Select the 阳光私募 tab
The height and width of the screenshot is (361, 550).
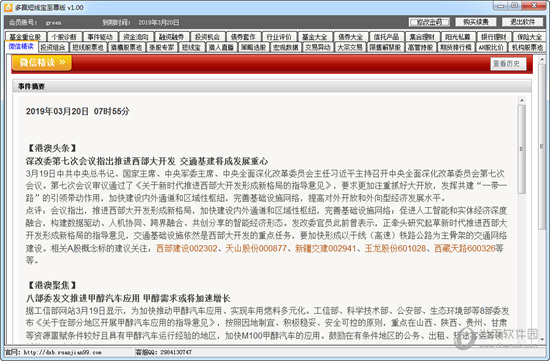[x=458, y=37]
